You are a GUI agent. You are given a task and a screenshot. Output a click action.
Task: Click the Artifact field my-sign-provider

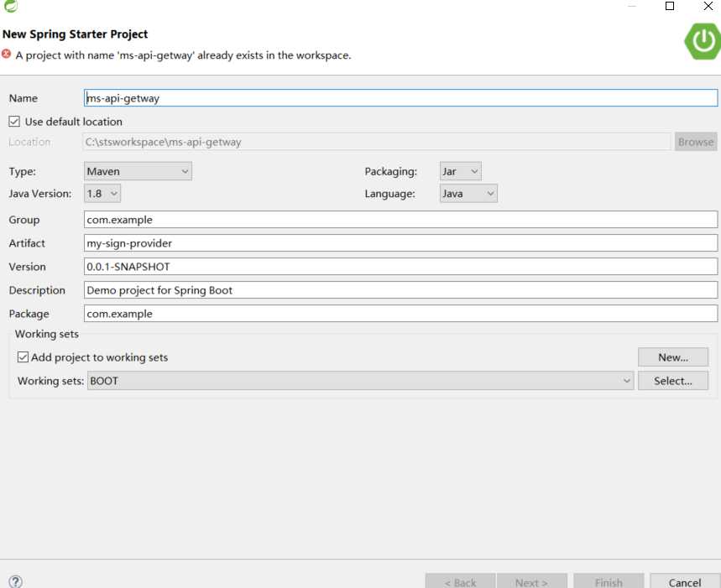pos(400,243)
